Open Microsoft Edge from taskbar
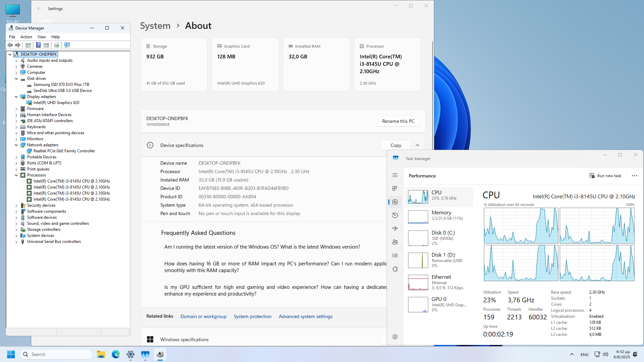Image resolution: width=644 pixels, height=362 pixels. tap(116, 354)
